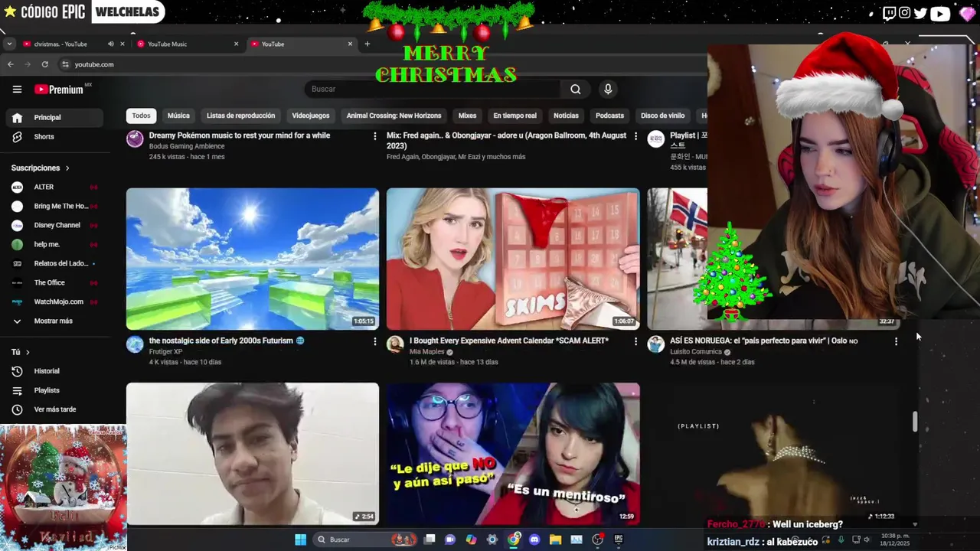Open The Office subscription channel
Screen dimensions: 980x551
54,283
